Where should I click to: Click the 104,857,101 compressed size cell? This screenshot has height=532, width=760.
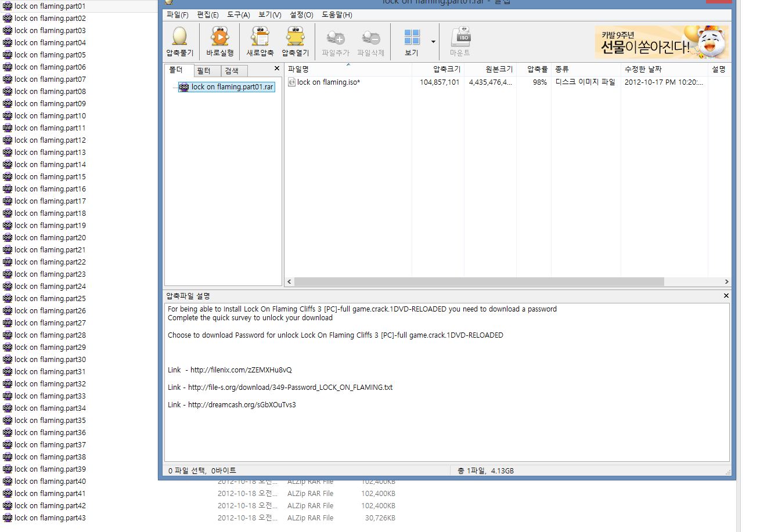pos(440,82)
